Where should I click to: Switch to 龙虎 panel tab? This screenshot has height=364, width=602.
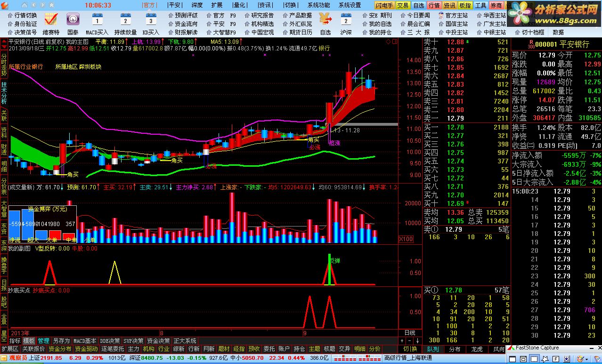(x=477, y=349)
